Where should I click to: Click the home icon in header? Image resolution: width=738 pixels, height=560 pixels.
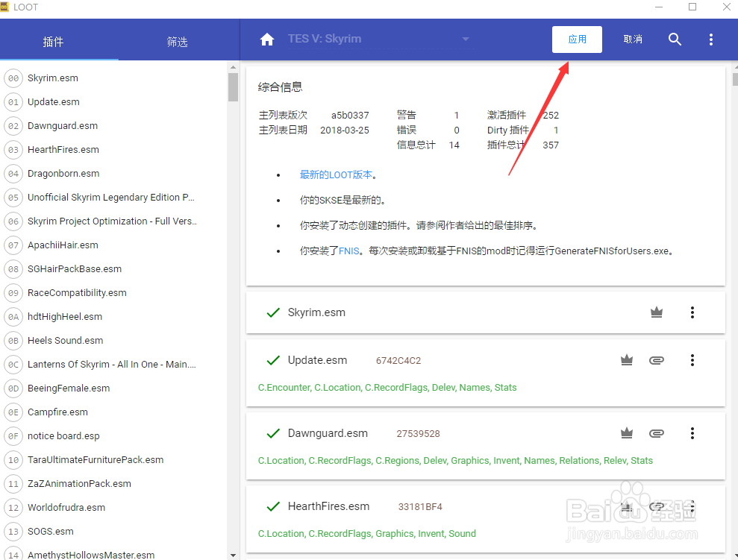click(267, 40)
